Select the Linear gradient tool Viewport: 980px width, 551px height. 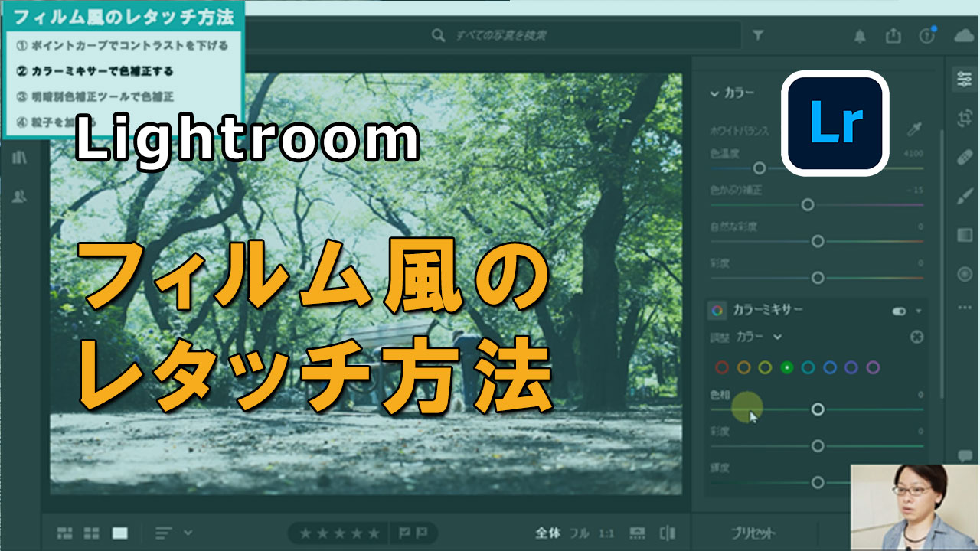[964, 234]
